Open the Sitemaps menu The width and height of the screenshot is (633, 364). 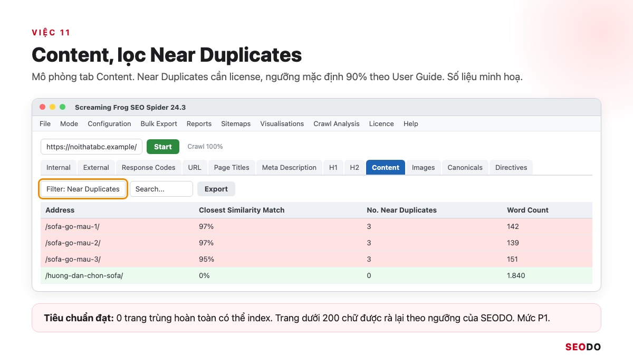(236, 123)
